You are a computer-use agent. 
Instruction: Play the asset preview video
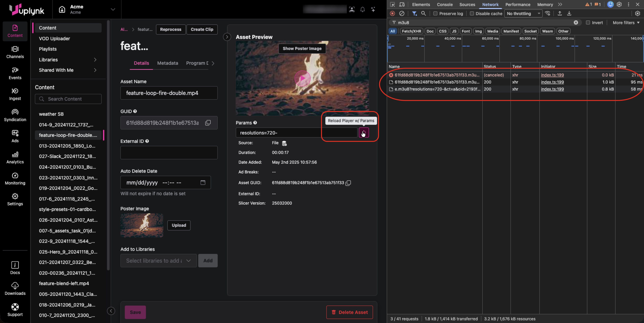(302, 78)
